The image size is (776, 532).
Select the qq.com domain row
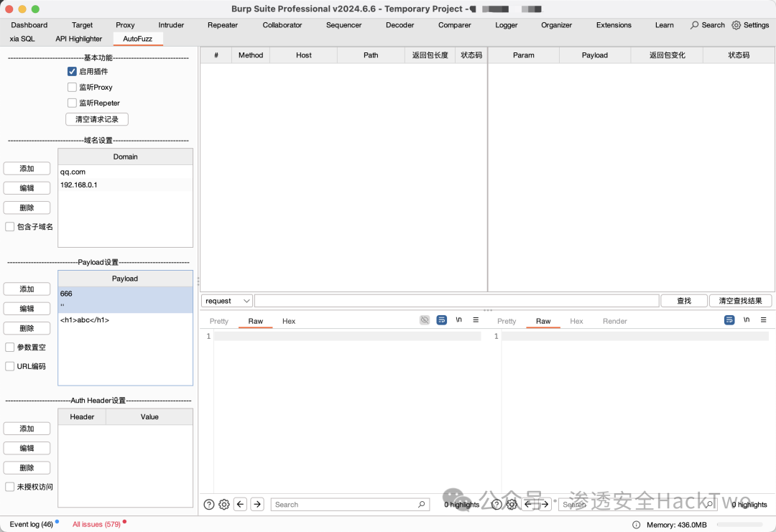pyautogui.click(x=125, y=172)
